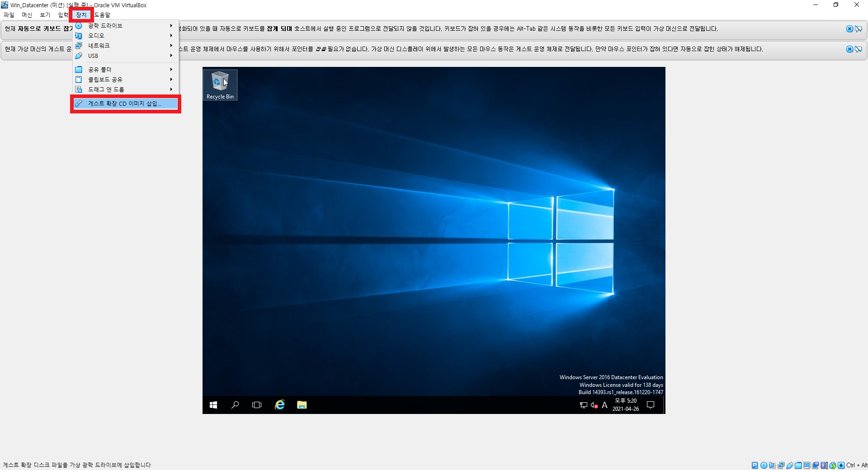Click the virtualization CPU status icon

pyautogui.click(x=824, y=465)
